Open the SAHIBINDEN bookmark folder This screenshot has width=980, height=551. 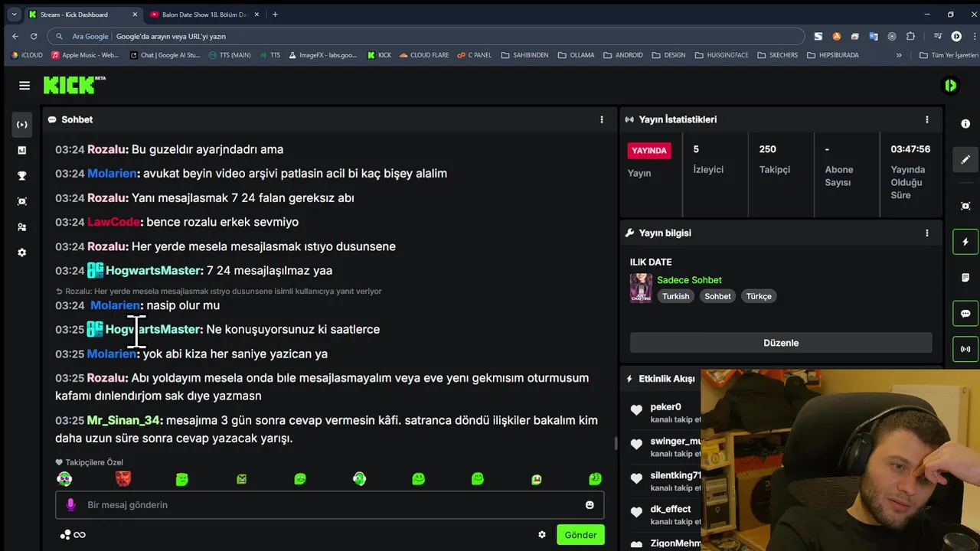(x=524, y=55)
